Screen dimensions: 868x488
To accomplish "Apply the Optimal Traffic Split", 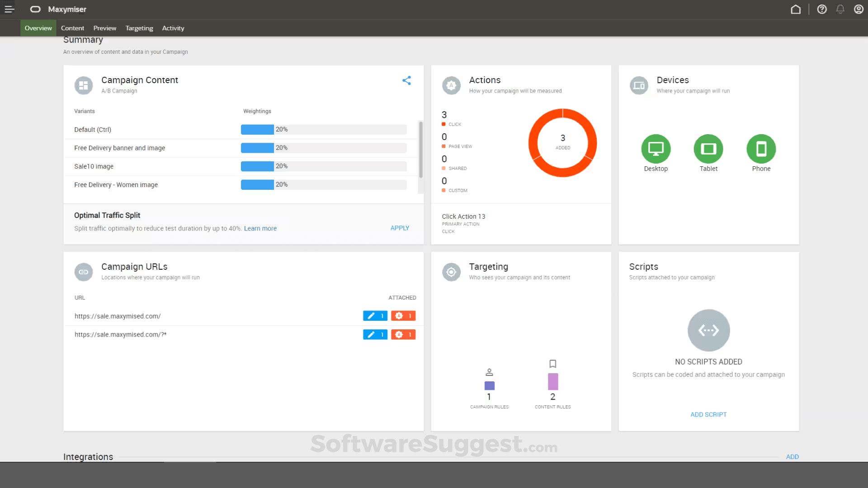I will [x=400, y=228].
